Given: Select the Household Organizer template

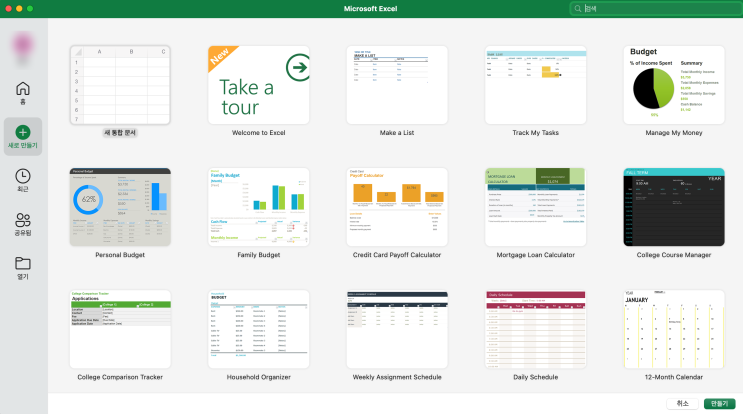Looking at the screenshot, I should click(259, 329).
